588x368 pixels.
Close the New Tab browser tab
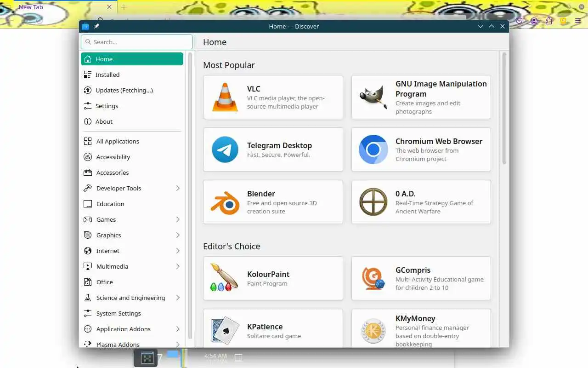(109, 7)
